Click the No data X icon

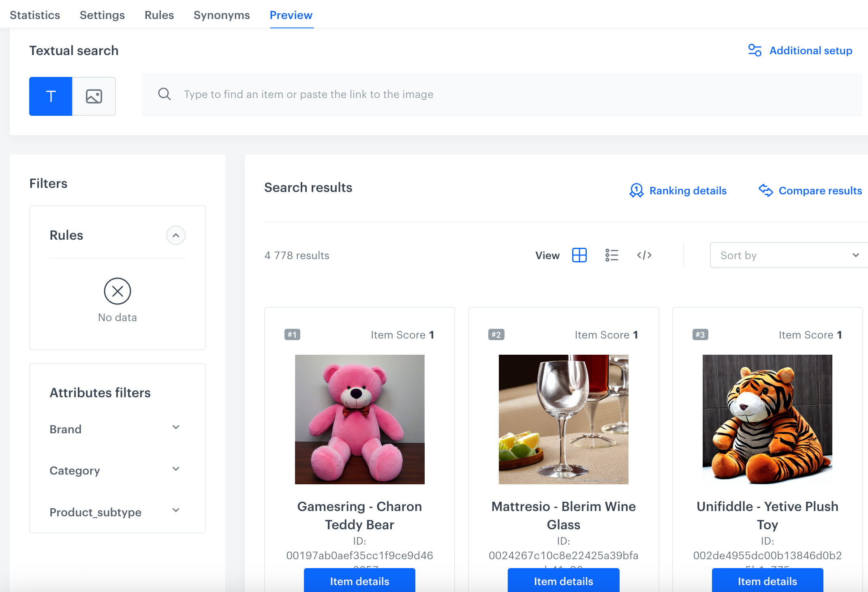[x=118, y=291]
